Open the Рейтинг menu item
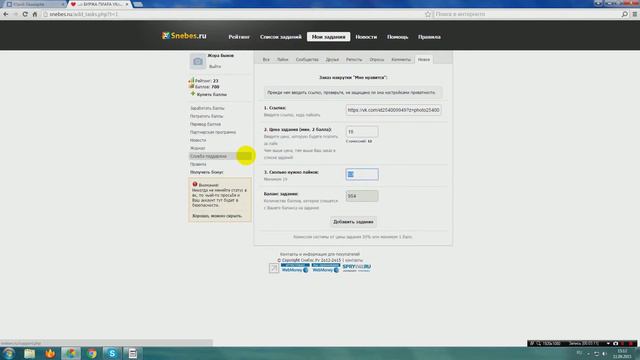The height and width of the screenshot is (360, 640). click(x=239, y=37)
